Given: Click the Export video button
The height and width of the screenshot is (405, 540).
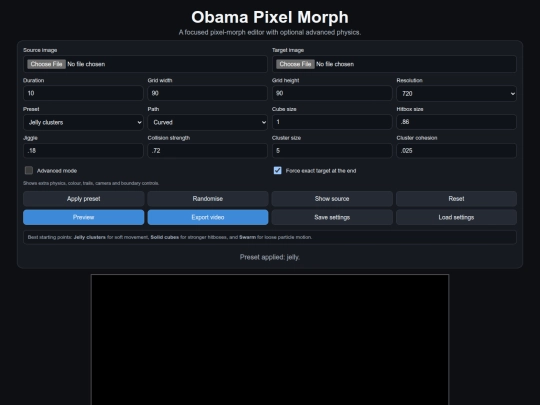Looking at the screenshot, I should [x=208, y=217].
